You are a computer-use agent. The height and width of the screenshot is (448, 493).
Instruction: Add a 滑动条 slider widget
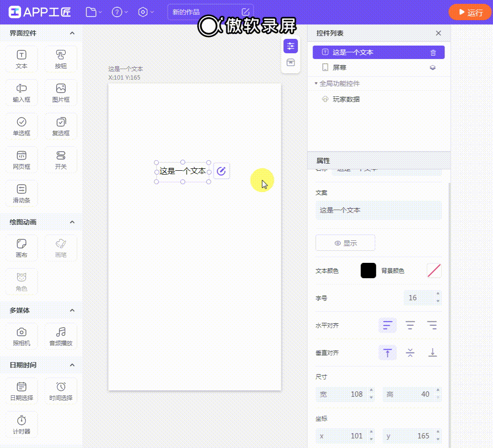[22, 194]
